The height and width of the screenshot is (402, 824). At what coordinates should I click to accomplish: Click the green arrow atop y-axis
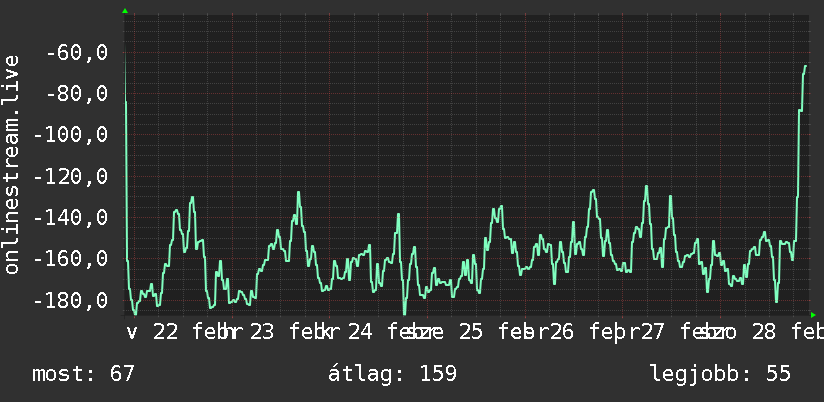[x=125, y=11]
